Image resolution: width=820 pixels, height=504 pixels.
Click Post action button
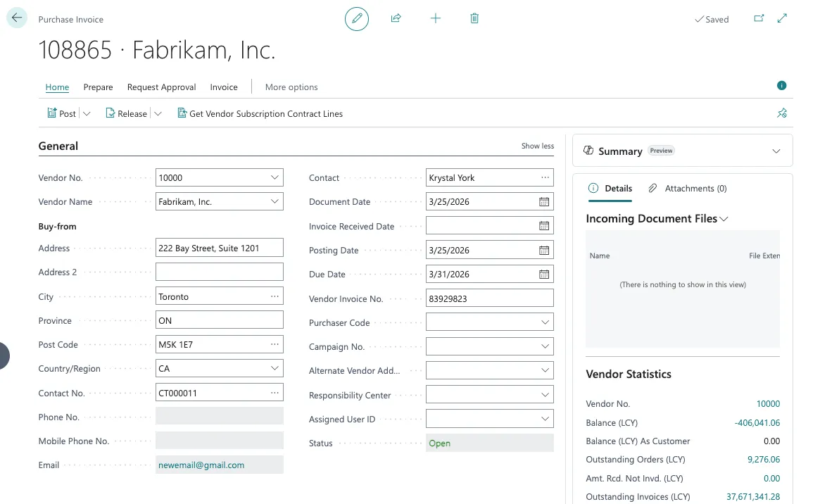62,113
